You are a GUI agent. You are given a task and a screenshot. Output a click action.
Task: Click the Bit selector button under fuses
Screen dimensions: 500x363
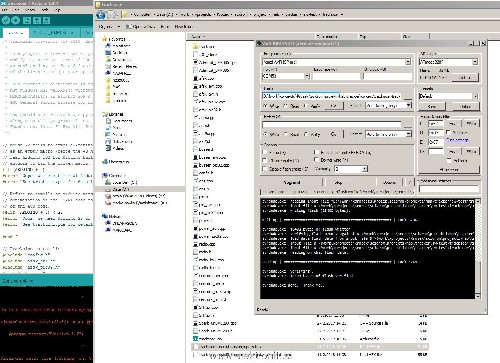point(449,170)
